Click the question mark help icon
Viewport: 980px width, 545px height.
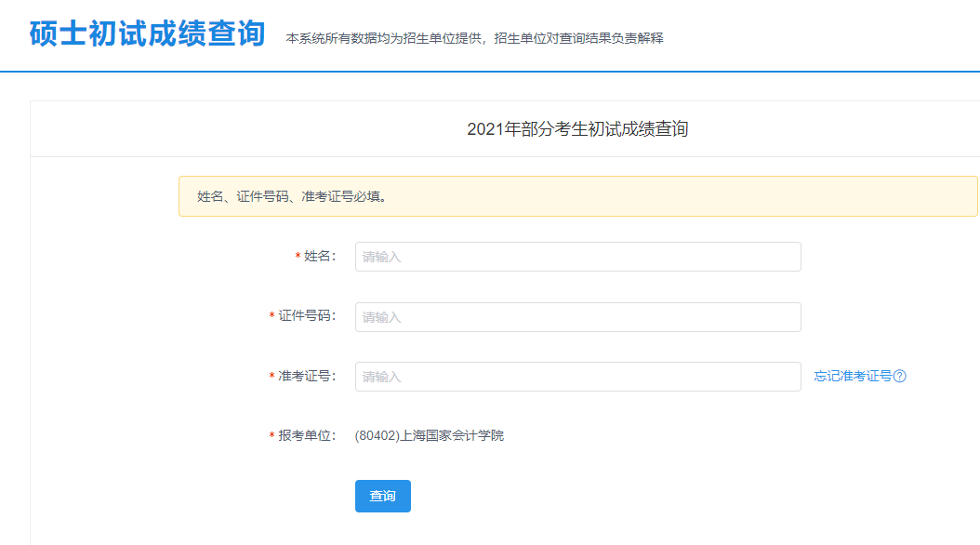(x=899, y=376)
